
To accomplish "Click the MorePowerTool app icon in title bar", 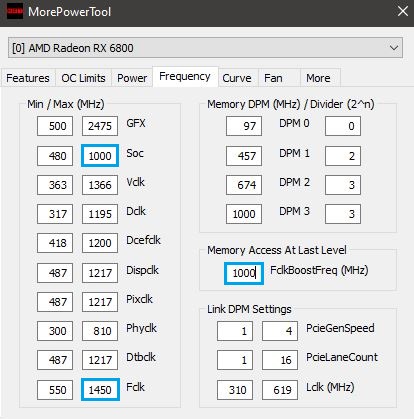I will pos(15,12).
